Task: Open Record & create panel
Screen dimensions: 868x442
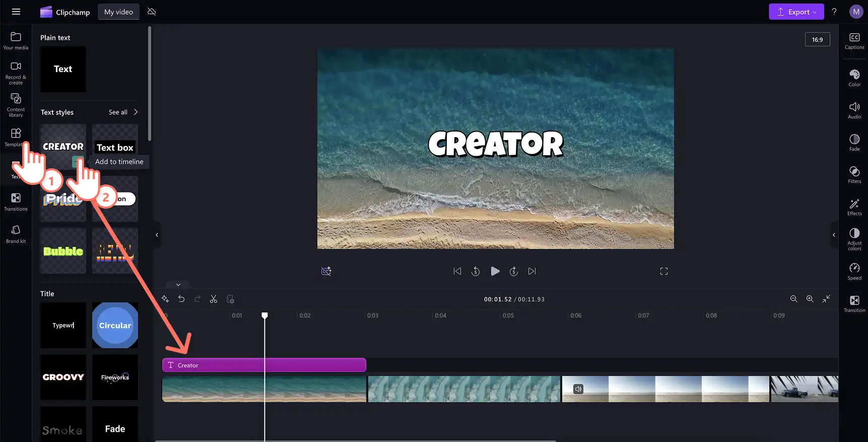Action: coord(16,73)
